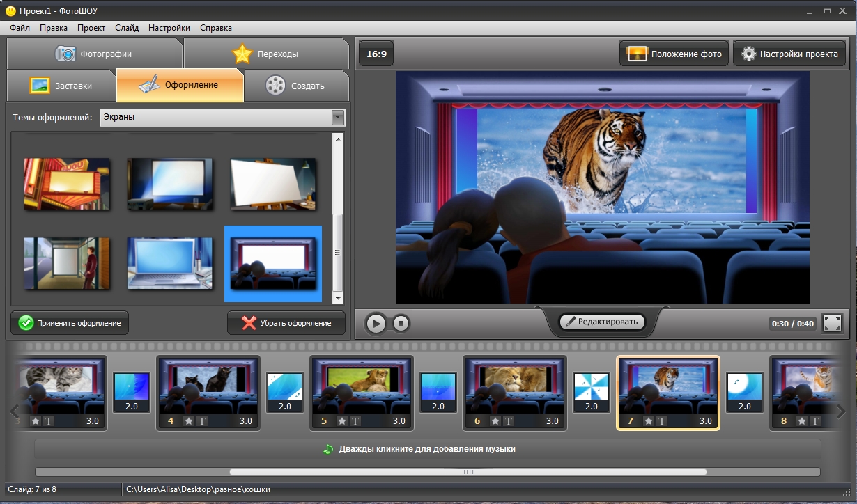
Task: Click the T text icon on slide 5
Action: [355, 421]
